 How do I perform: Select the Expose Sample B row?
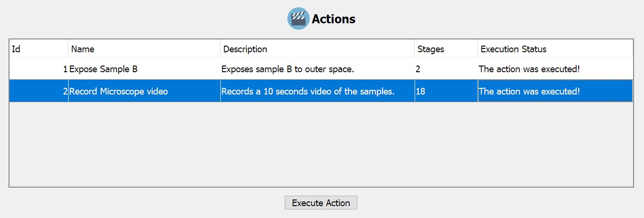pos(103,69)
